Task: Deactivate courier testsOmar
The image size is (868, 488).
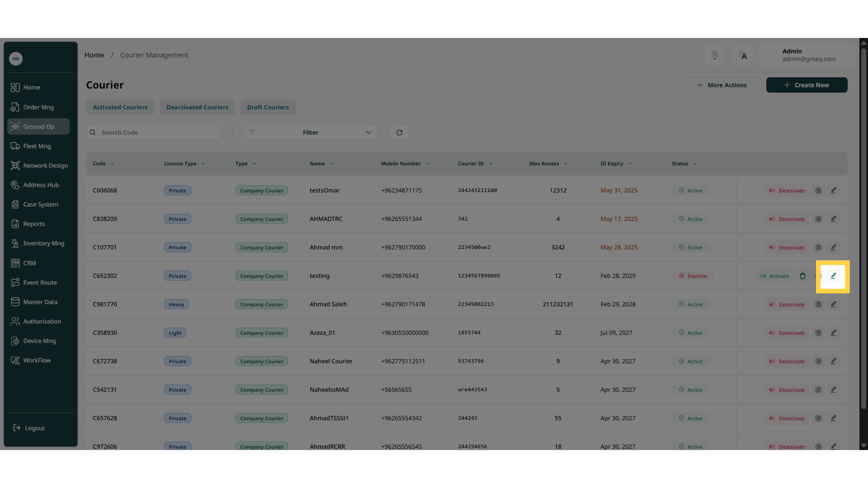Action: pos(787,190)
